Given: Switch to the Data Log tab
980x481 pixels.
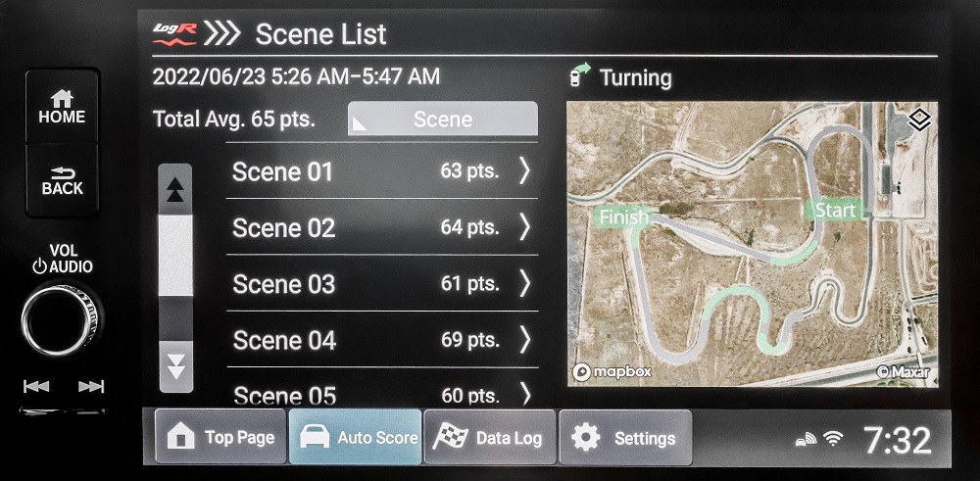Looking at the screenshot, I should point(489,437).
